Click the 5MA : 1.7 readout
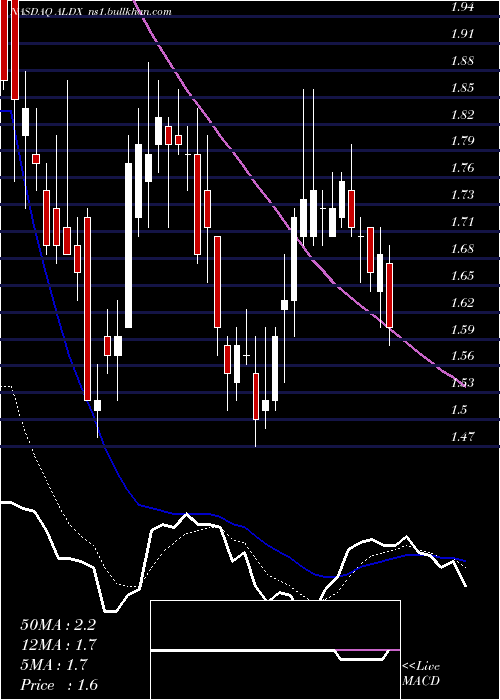This screenshot has width=500, height=700. pyautogui.click(x=55, y=665)
